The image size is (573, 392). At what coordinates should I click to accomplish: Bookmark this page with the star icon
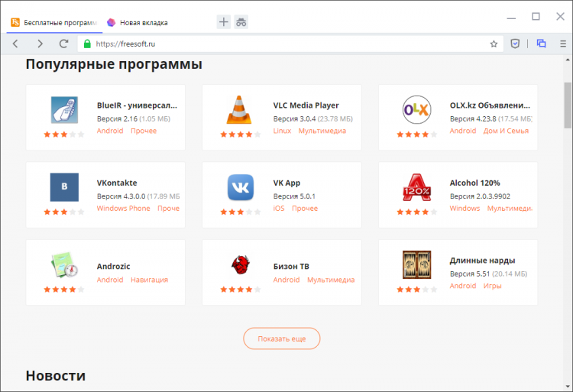(494, 44)
